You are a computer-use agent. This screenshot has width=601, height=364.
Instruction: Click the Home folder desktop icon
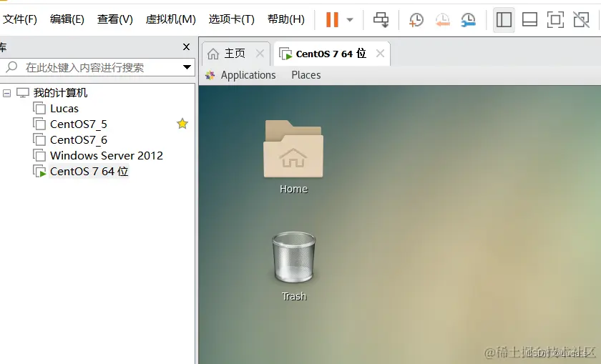(293, 149)
